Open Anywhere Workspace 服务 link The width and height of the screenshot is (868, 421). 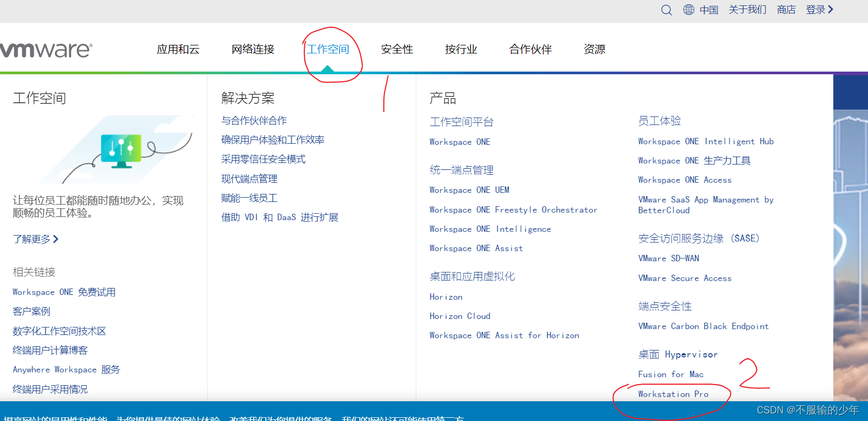[66, 370]
